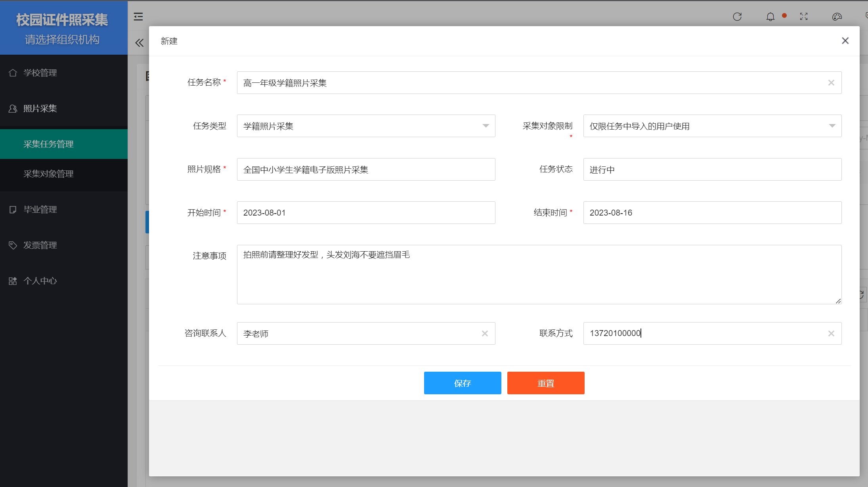The image size is (868, 487).
Task: Select the 学校管理 home icon in sidebar
Action: [x=12, y=73]
